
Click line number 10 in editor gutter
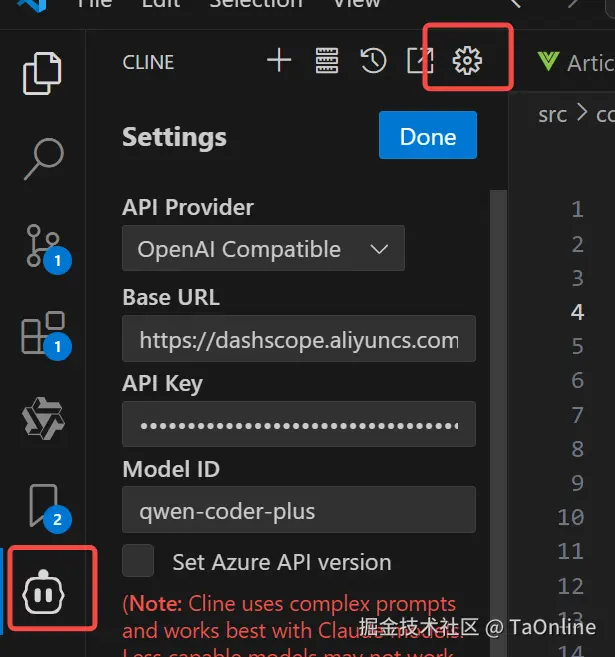point(571,517)
